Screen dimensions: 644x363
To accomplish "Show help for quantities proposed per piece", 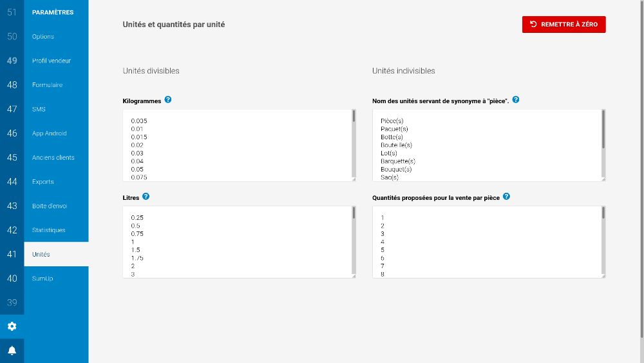I will tap(506, 196).
